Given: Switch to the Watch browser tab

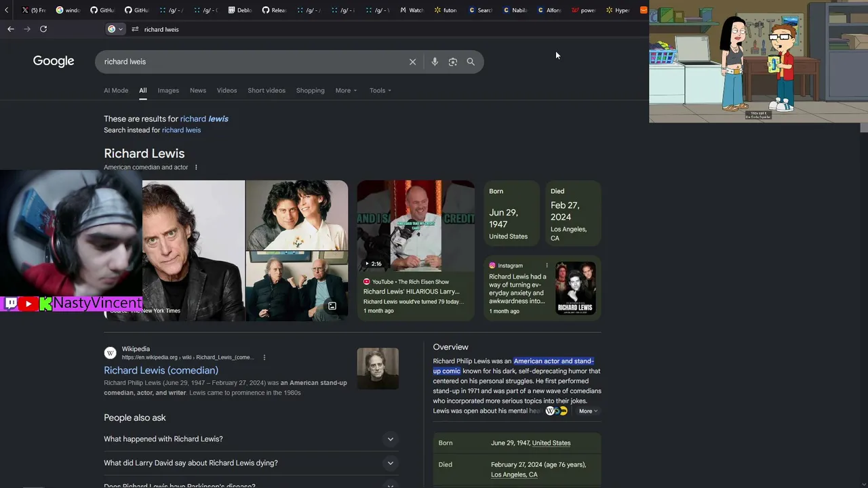Looking at the screenshot, I should point(412,10).
